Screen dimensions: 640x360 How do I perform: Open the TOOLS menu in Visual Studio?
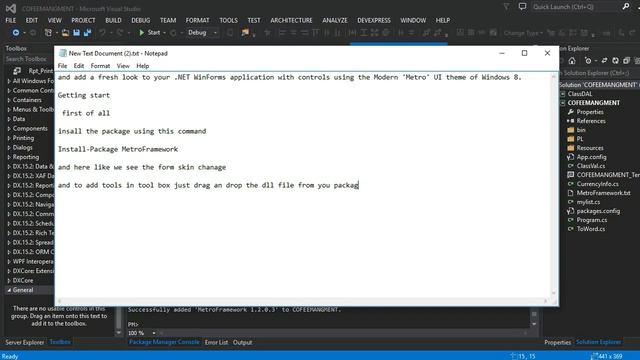228,20
